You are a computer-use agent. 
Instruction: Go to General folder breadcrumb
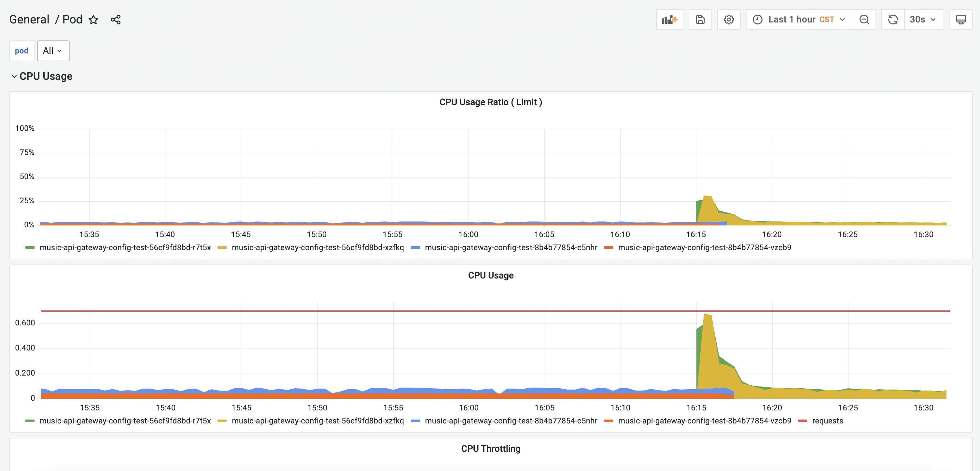(x=29, y=20)
